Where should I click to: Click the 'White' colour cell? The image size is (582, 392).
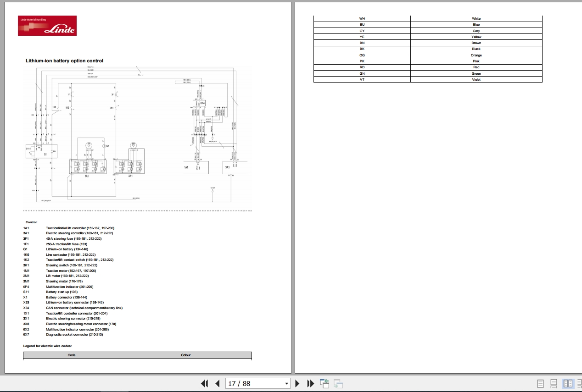476,18
